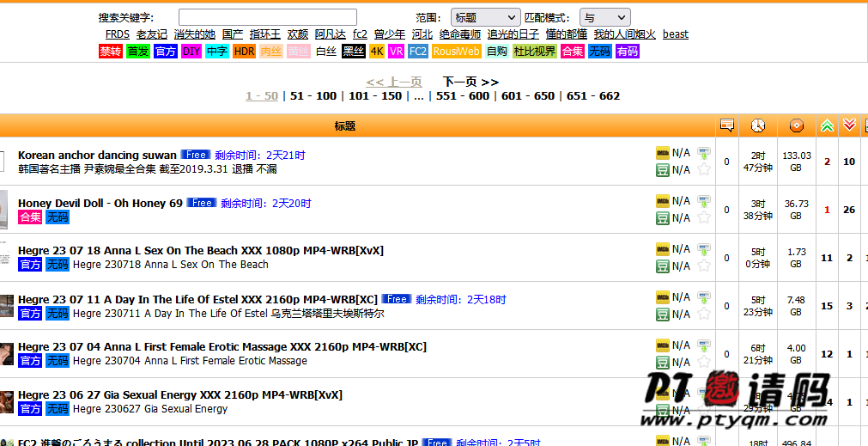Sort by seeders green up-arrows icon

pyautogui.click(x=827, y=125)
